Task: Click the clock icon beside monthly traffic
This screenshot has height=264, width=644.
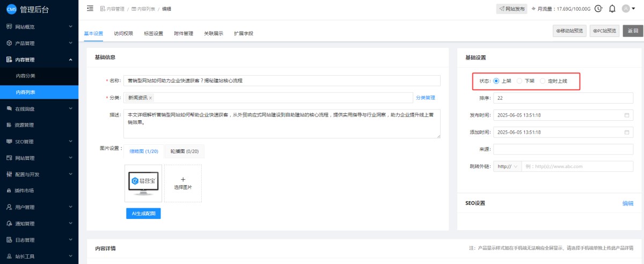Action: 598,9
